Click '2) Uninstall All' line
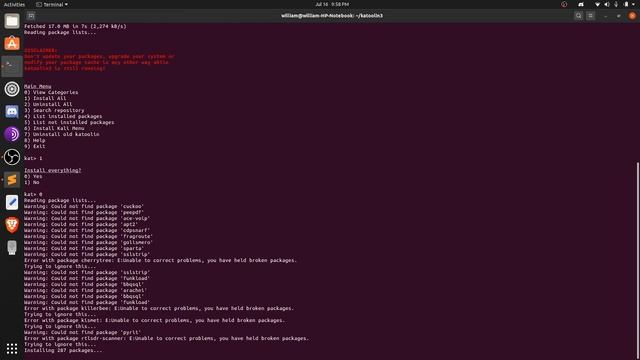The height and width of the screenshot is (360, 640). [x=48, y=104]
